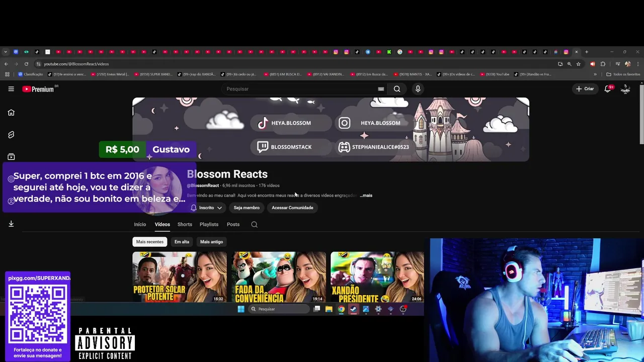Click Windows taskbar Pesquisar search box

pyautogui.click(x=279, y=309)
